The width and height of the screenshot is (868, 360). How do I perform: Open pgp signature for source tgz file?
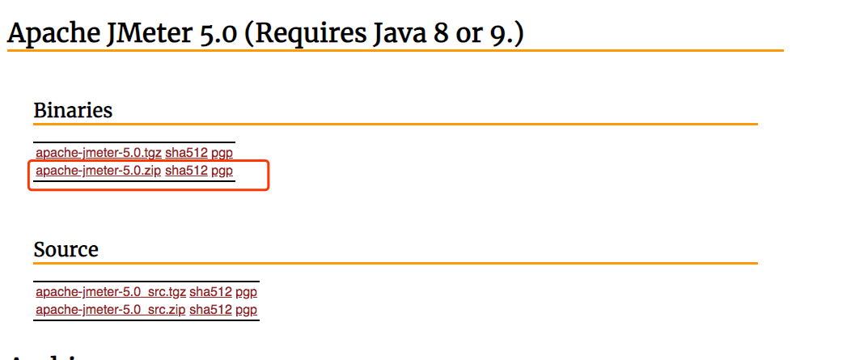[246, 292]
